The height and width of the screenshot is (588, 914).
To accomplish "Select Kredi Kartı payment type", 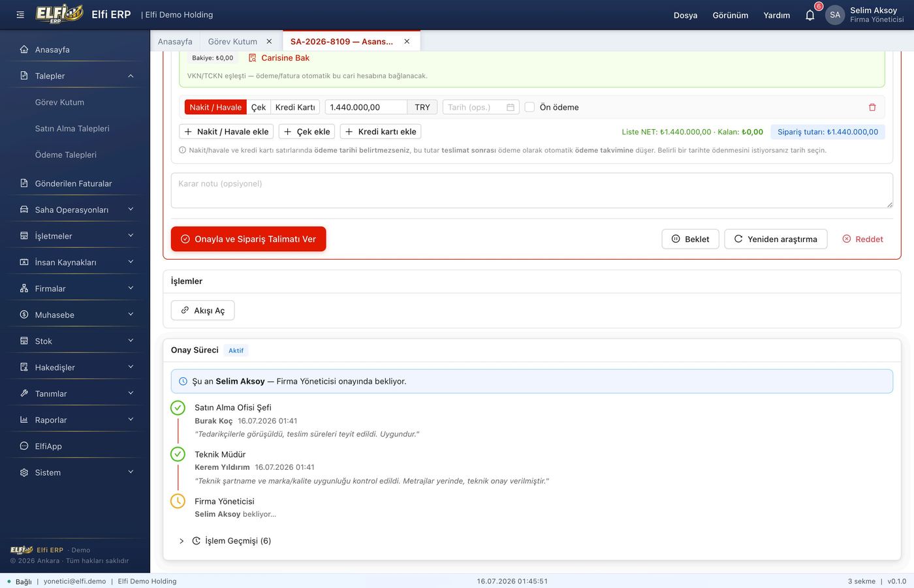I will (295, 107).
